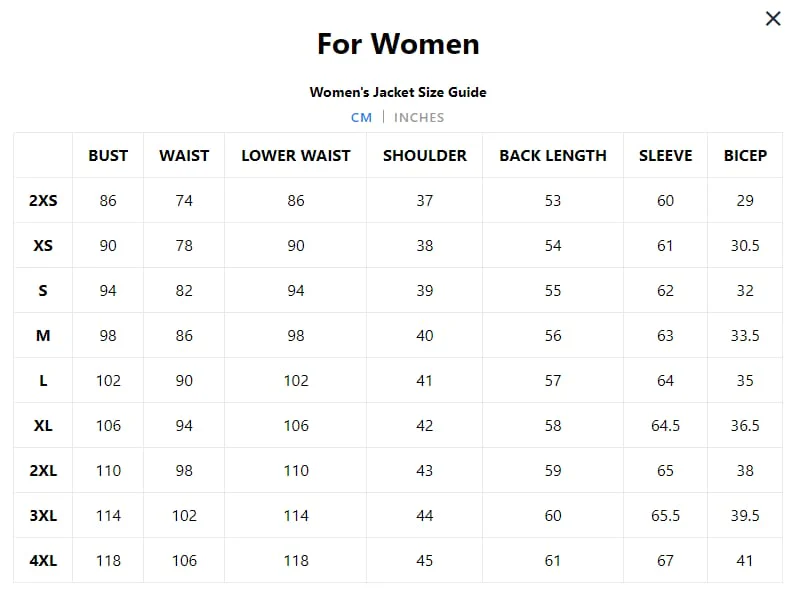Image resolution: width=797 pixels, height=612 pixels.
Task: Click bicep value 30.5 for XS
Action: tap(745, 245)
